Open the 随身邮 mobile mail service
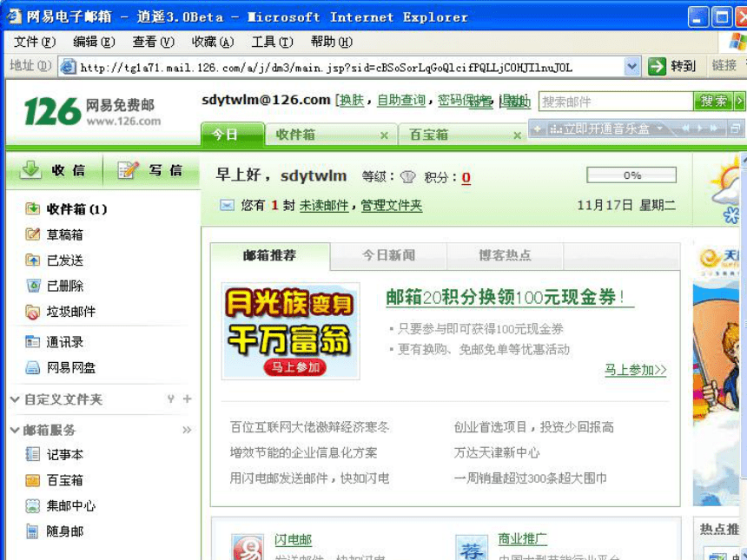 point(55,531)
